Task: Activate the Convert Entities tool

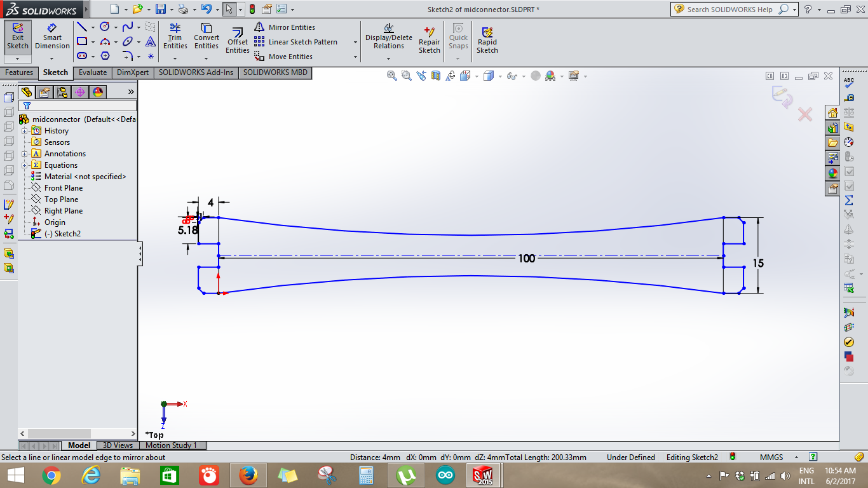Action: click(x=207, y=37)
